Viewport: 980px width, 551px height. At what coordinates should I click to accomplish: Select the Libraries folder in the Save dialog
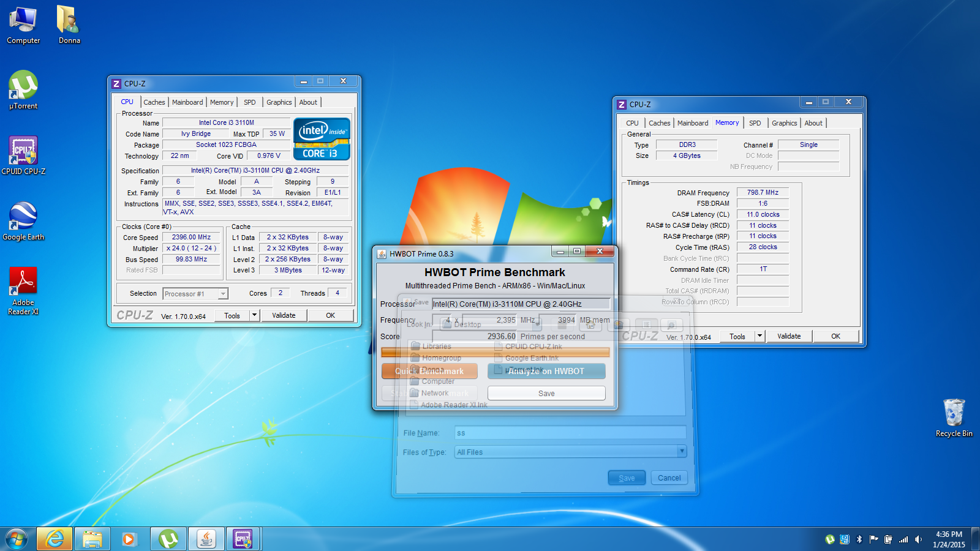click(431, 347)
